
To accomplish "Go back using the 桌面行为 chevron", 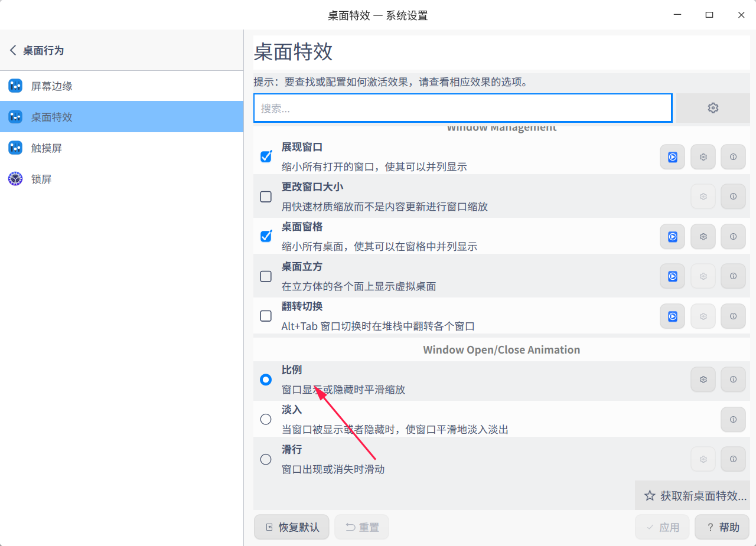I will point(13,50).
